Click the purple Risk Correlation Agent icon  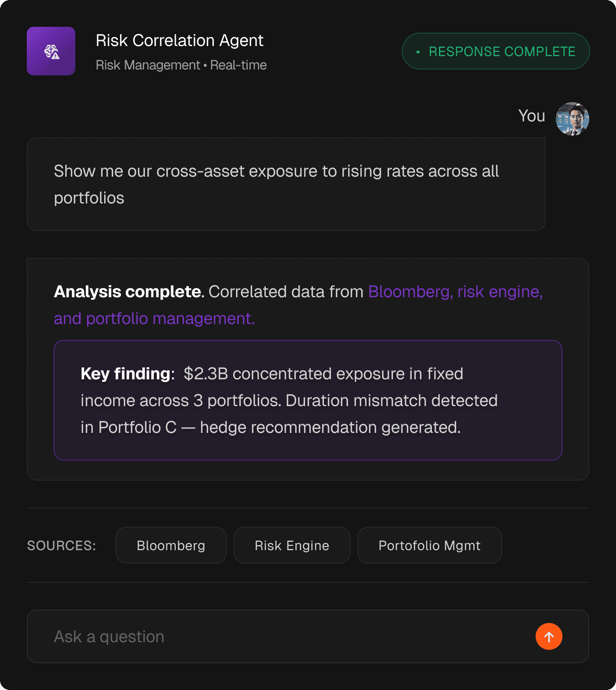[51, 51]
